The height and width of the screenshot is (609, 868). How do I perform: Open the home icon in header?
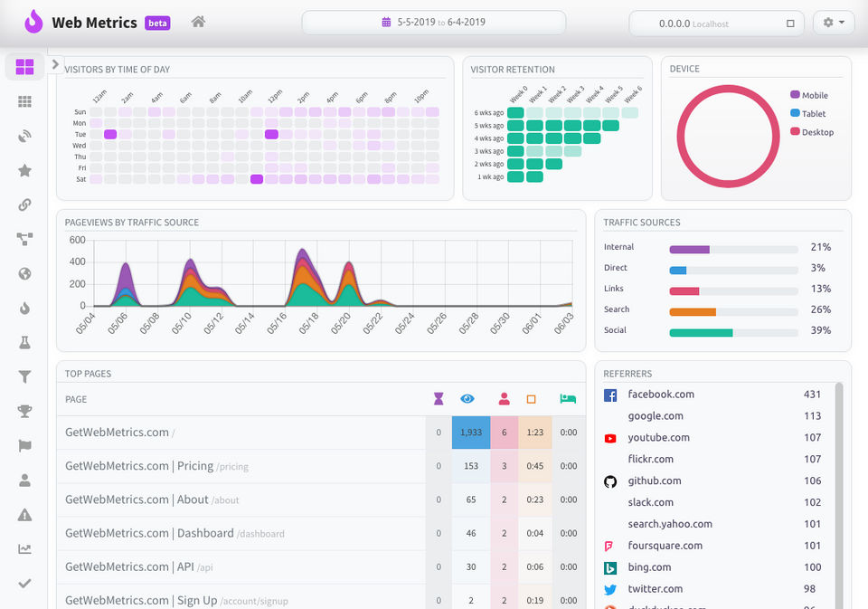(198, 22)
